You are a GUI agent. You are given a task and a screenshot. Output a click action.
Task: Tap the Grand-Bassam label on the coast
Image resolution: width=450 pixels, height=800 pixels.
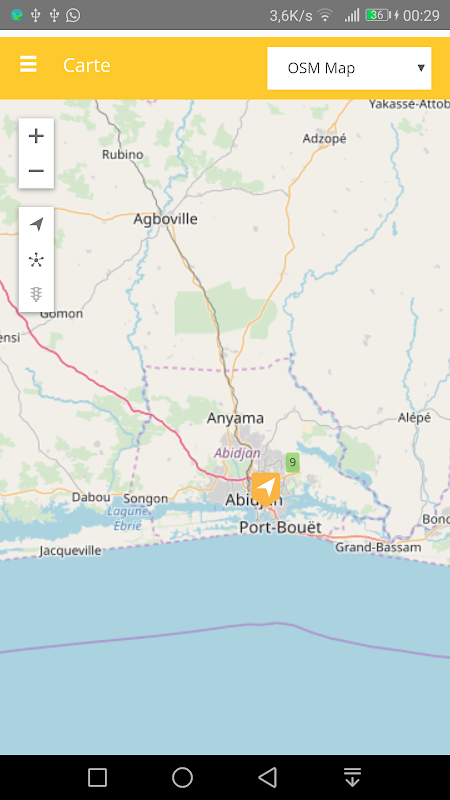pos(378,547)
